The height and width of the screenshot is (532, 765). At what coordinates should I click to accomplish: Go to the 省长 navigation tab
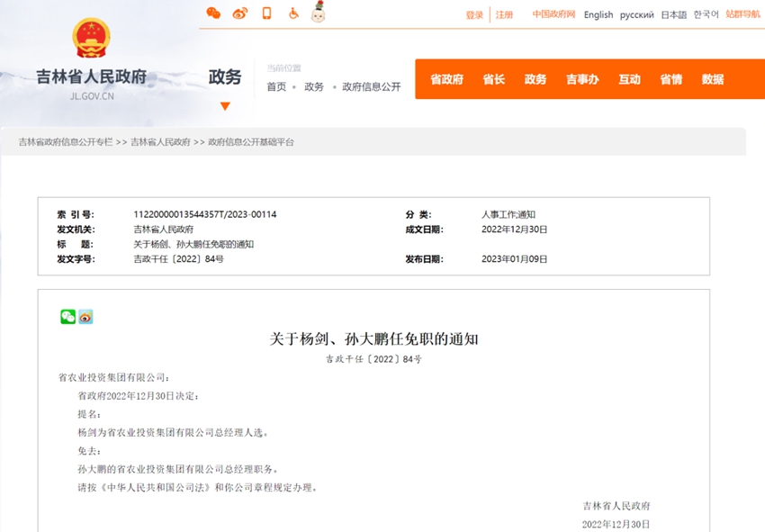493,79
